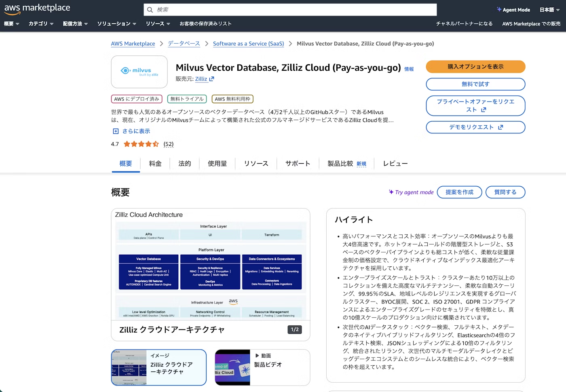Play the 製品ビデオ video thumbnail
566x392 pixels.
232,367
